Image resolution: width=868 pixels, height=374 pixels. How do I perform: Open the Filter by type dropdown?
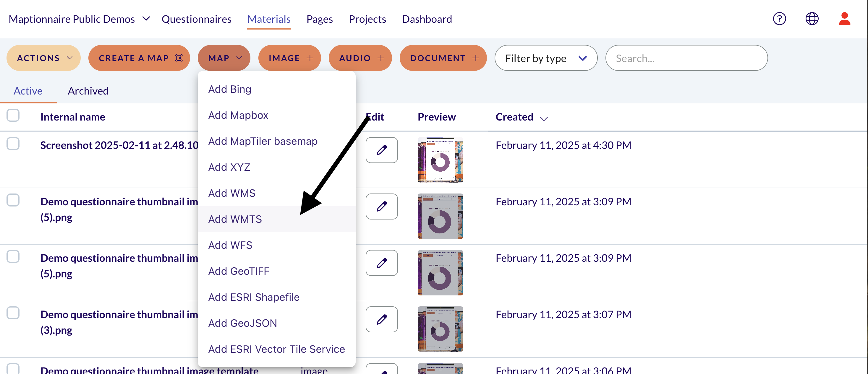[x=545, y=58]
